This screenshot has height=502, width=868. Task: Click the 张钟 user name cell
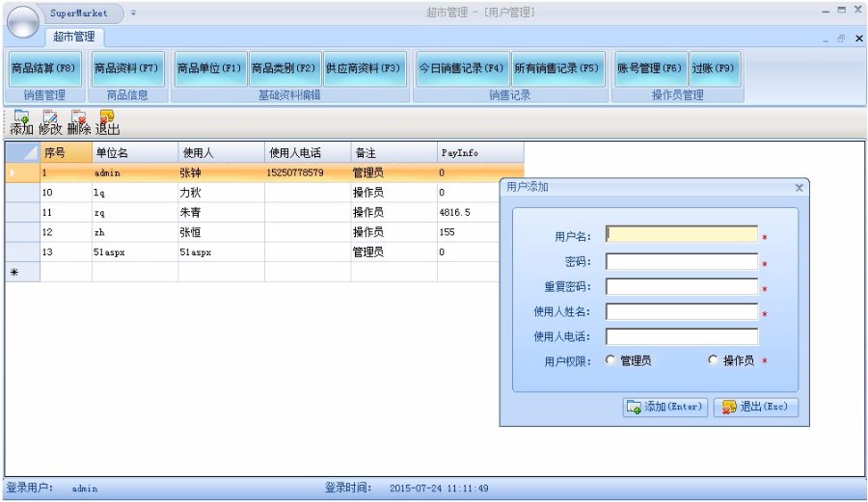click(222, 172)
